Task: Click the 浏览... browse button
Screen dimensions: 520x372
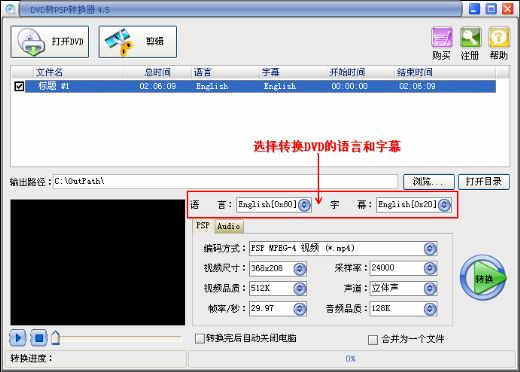Action: [429, 182]
